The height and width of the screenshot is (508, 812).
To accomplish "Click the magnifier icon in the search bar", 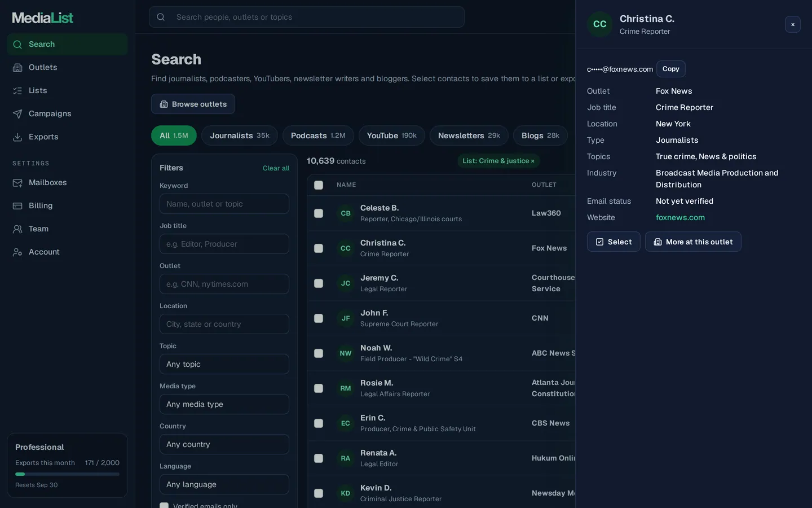I will point(161,17).
